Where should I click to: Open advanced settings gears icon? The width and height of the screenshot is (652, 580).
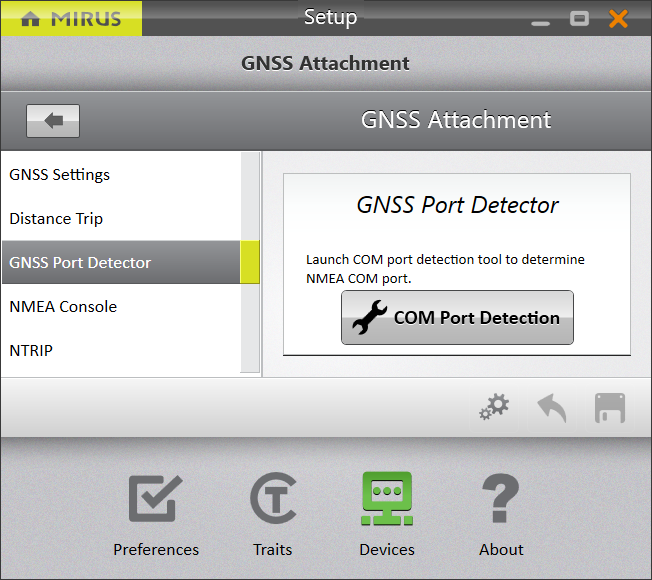tap(494, 407)
